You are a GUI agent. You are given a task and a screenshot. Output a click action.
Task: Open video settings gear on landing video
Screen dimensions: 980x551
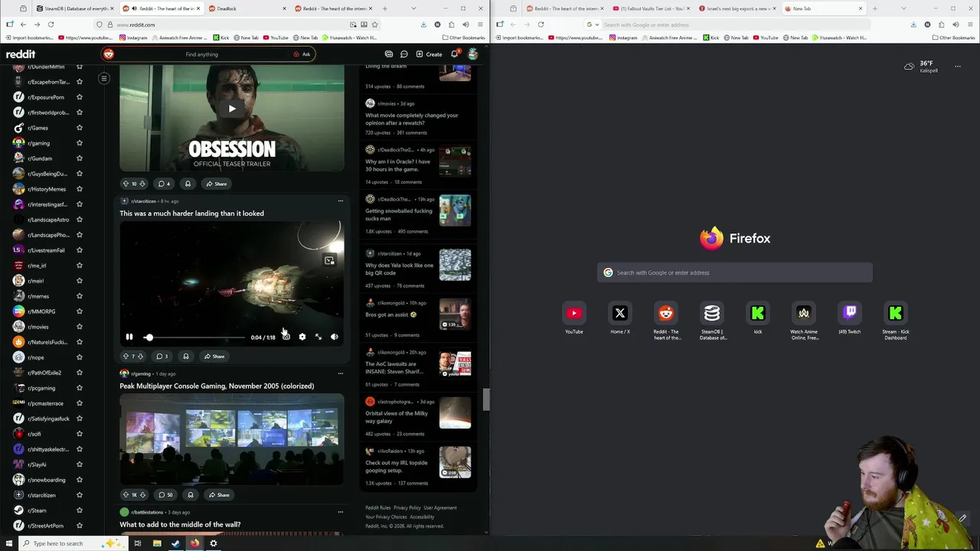pos(302,337)
